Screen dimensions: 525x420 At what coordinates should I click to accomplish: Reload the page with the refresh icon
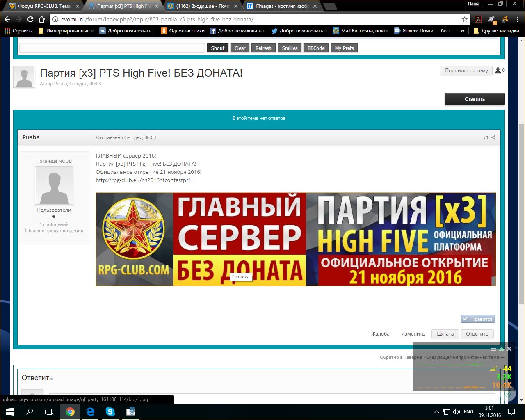click(x=30, y=19)
